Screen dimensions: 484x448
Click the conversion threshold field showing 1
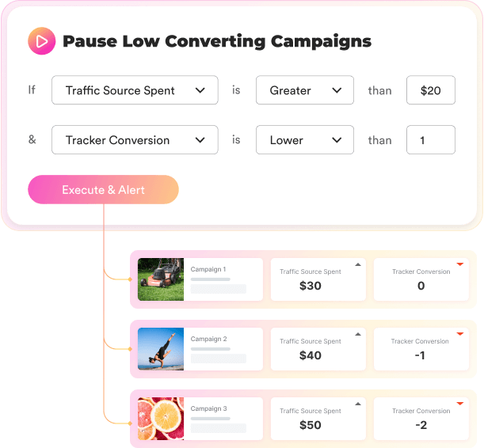tap(430, 140)
